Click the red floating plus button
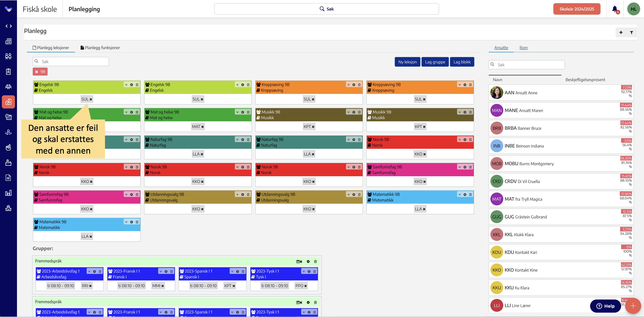The width and height of the screenshot is (644, 317). 633,306
